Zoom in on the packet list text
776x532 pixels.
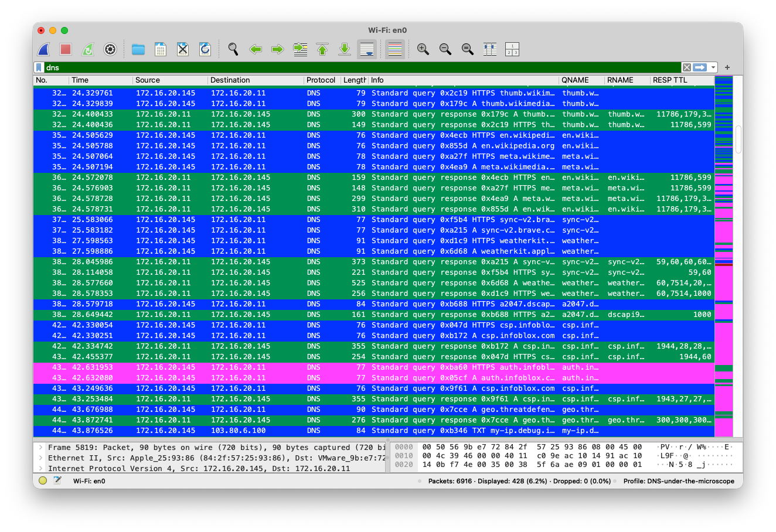pyautogui.click(x=423, y=50)
